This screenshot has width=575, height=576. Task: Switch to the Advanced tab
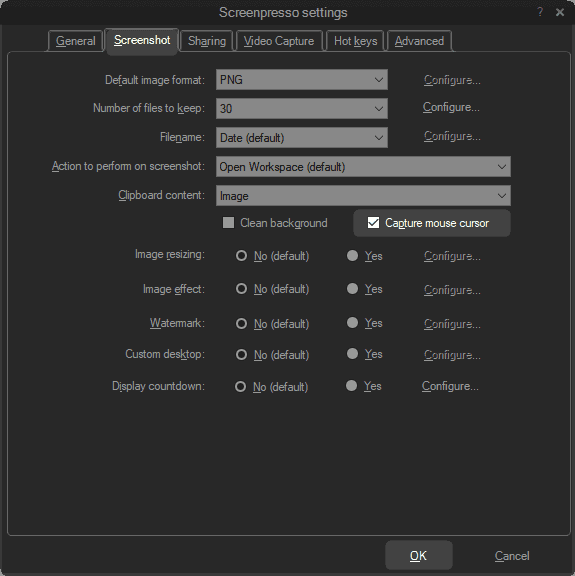click(419, 41)
